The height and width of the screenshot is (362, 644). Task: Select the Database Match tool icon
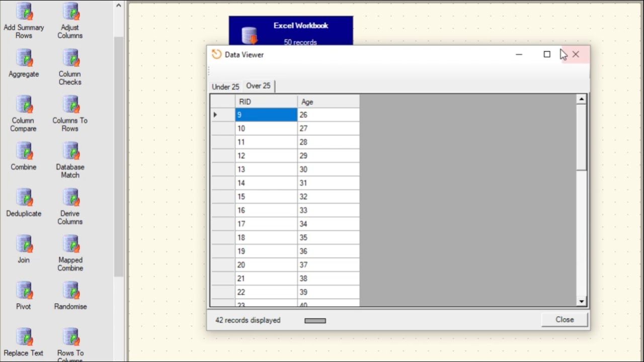70,150
